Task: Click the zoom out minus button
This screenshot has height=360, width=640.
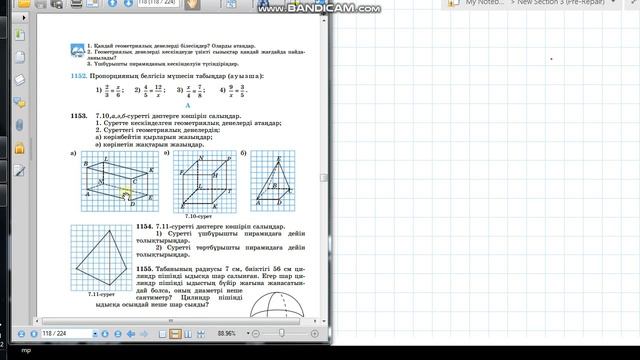Action: [x=256, y=334]
